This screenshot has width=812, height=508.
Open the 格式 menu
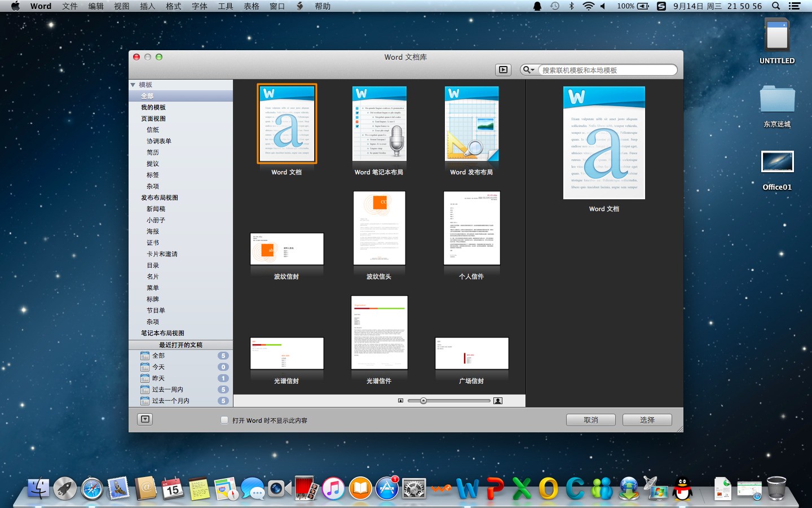[x=174, y=6]
